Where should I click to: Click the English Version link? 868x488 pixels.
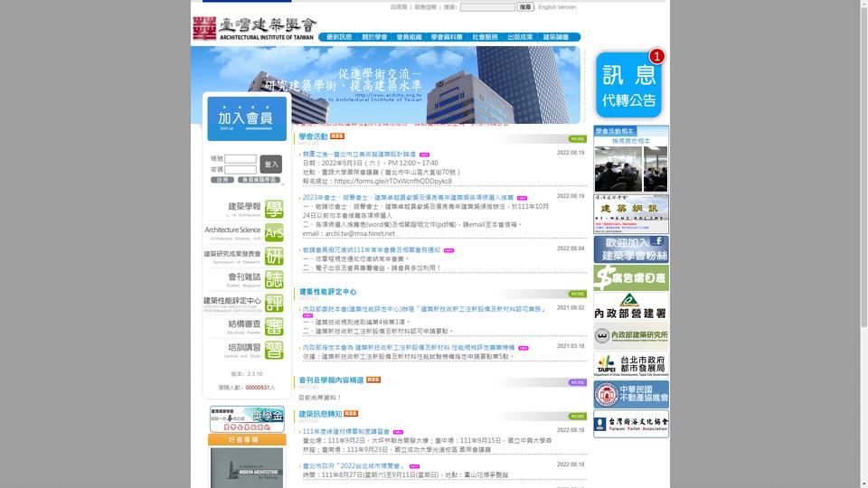[x=557, y=7]
